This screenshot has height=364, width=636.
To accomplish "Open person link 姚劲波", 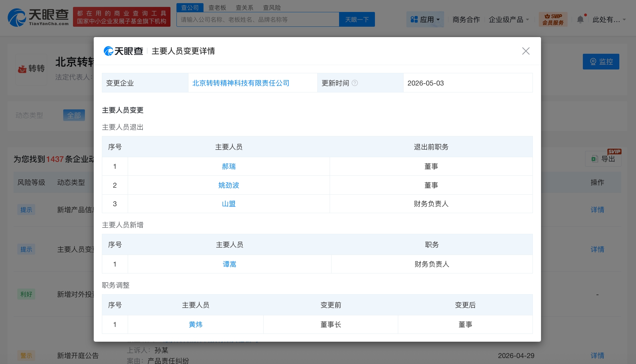I will tap(229, 185).
